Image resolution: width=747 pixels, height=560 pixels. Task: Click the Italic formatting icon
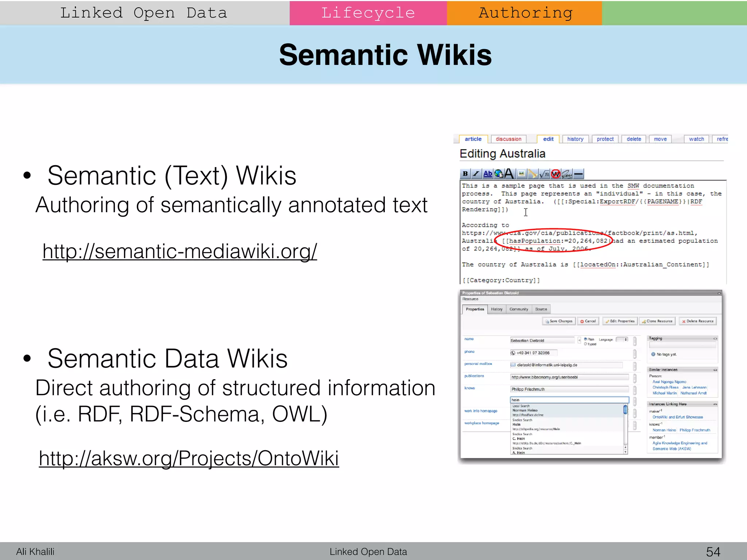coord(476,174)
